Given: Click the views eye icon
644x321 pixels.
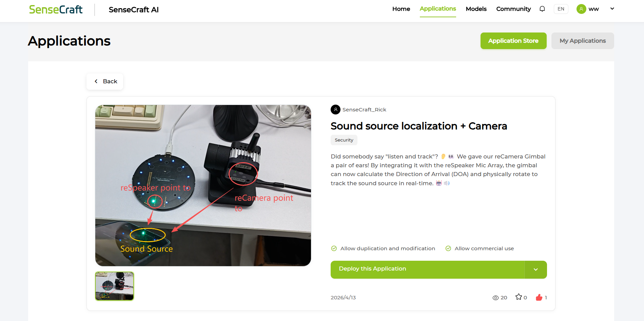Looking at the screenshot, I should coord(495,298).
